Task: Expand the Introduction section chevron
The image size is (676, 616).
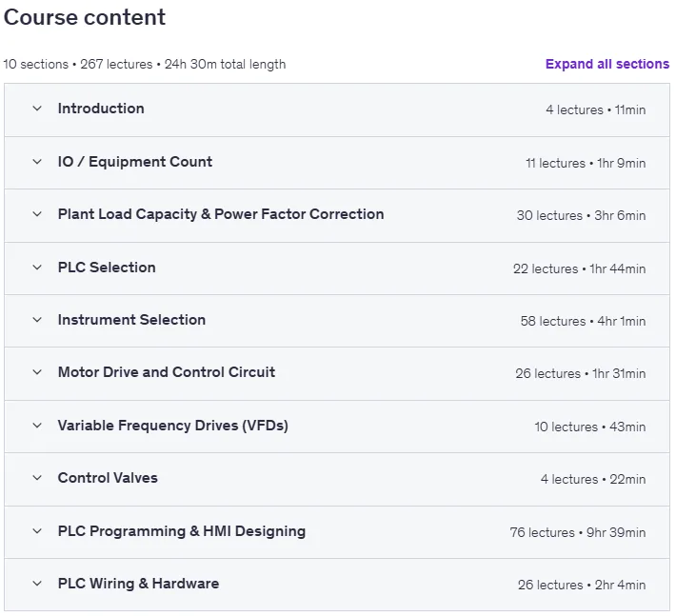Action: (x=37, y=109)
